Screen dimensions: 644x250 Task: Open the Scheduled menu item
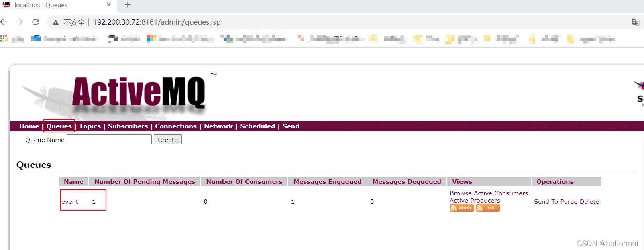click(258, 126)
